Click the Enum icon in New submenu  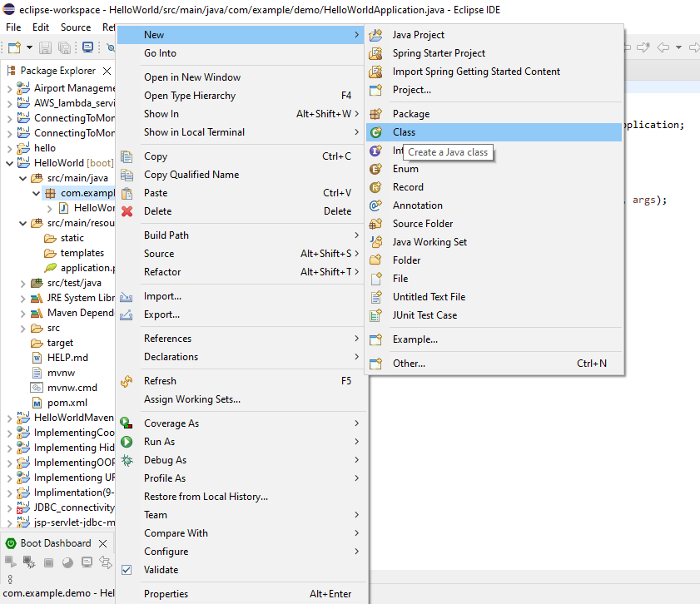click(x=376, y=169)
